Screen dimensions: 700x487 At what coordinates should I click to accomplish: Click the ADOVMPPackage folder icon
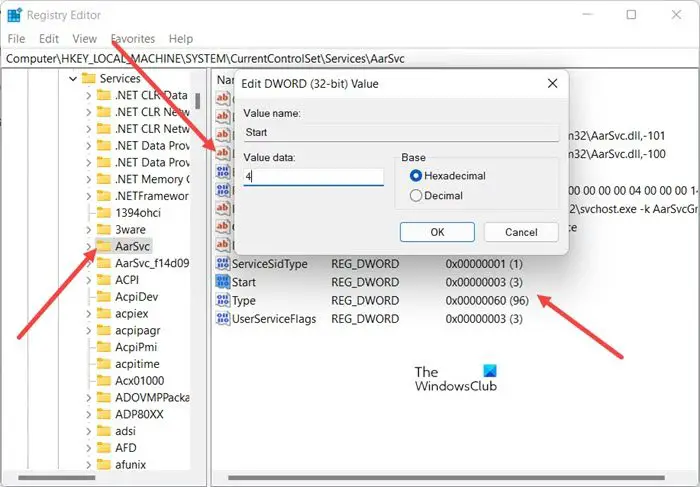point(104,397)
